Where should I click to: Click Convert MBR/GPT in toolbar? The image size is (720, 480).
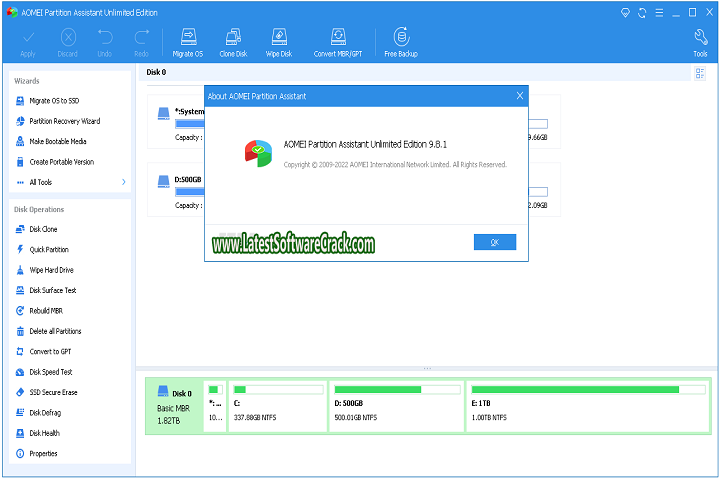pyautogui.click(x=336, y=42)
